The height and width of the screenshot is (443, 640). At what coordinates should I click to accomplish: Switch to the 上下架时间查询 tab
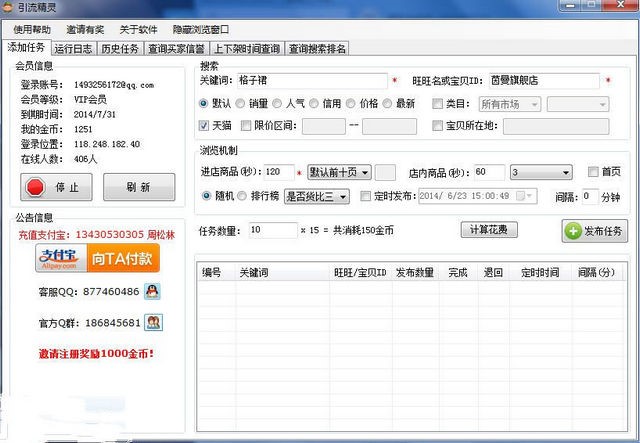coord(247,49)
